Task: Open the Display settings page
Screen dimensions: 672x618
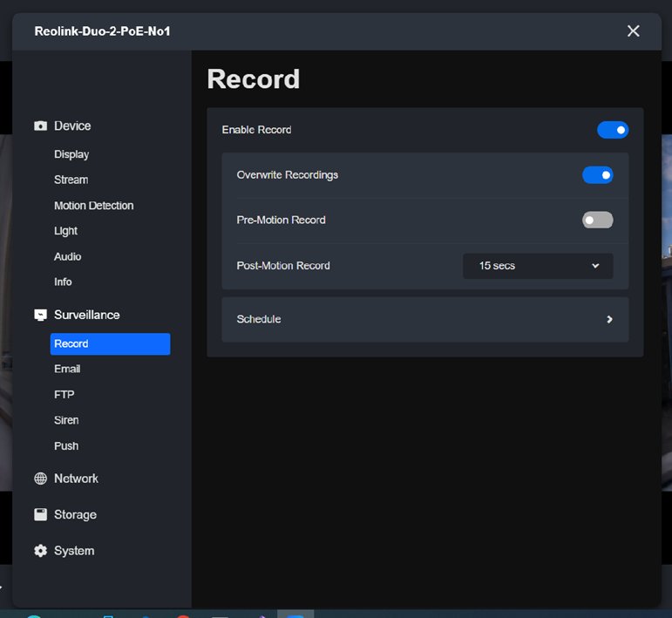Action: tap(71, 154)
